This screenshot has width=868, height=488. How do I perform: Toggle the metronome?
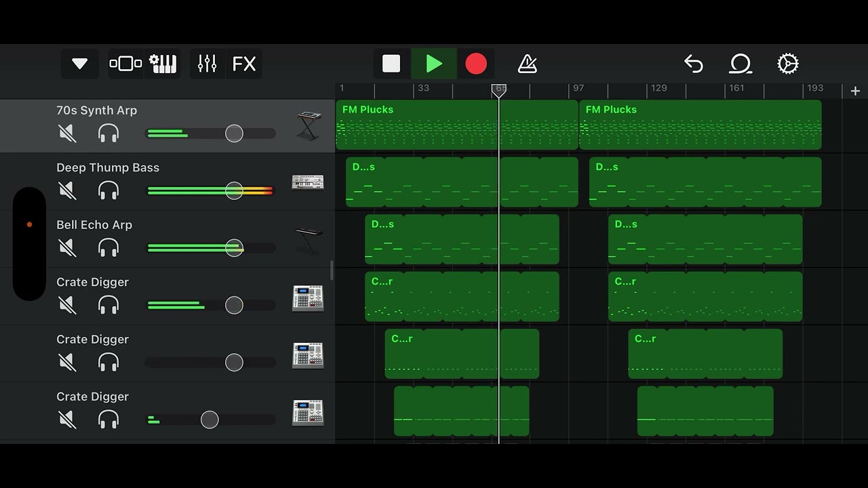[527, 64]
